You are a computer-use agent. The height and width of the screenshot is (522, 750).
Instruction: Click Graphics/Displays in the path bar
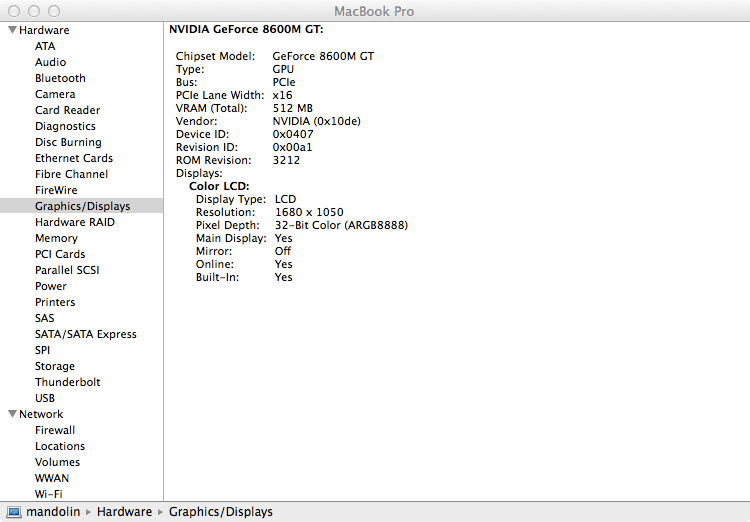click(x=221, y=512)
